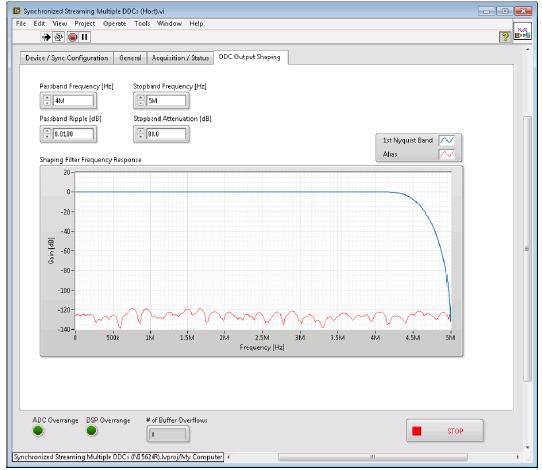Open the General tab
The width and height of the screenshot is (542, 470).
[130, 58]
